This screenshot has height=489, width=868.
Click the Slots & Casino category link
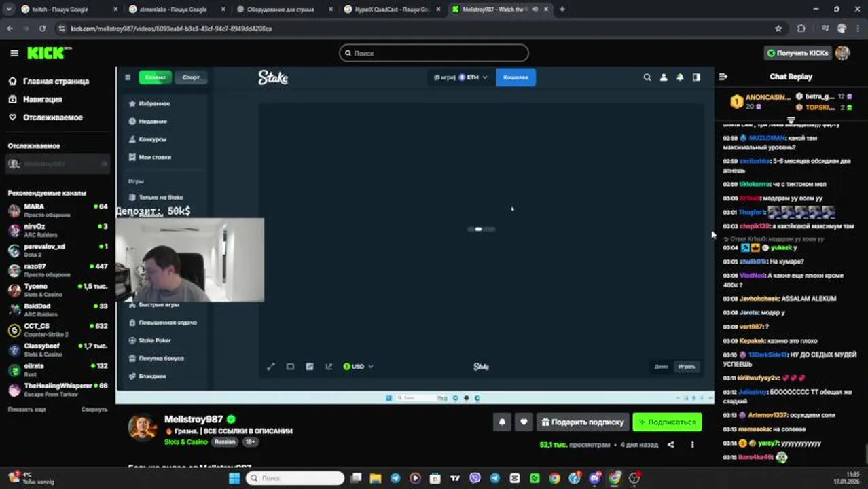coord(186,442)
